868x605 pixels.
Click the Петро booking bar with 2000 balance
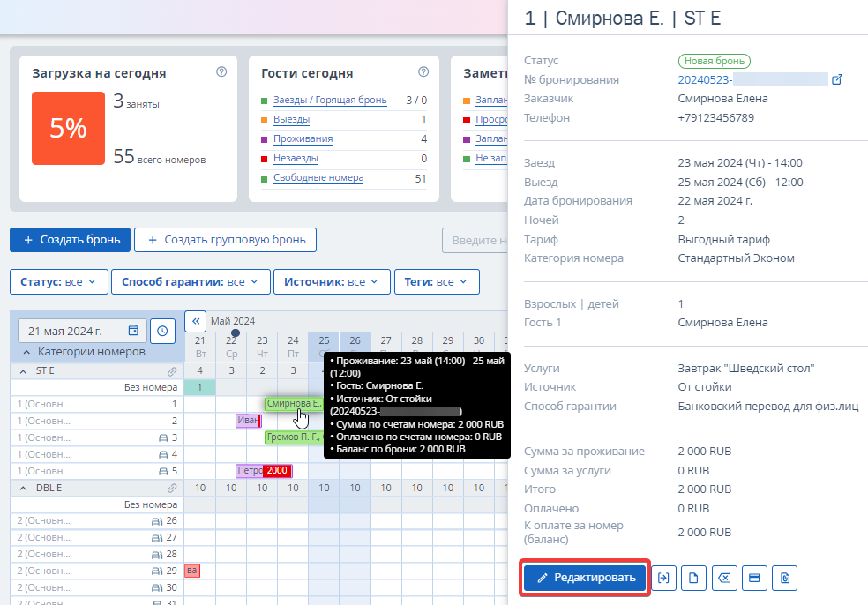[x=264, y=471]
